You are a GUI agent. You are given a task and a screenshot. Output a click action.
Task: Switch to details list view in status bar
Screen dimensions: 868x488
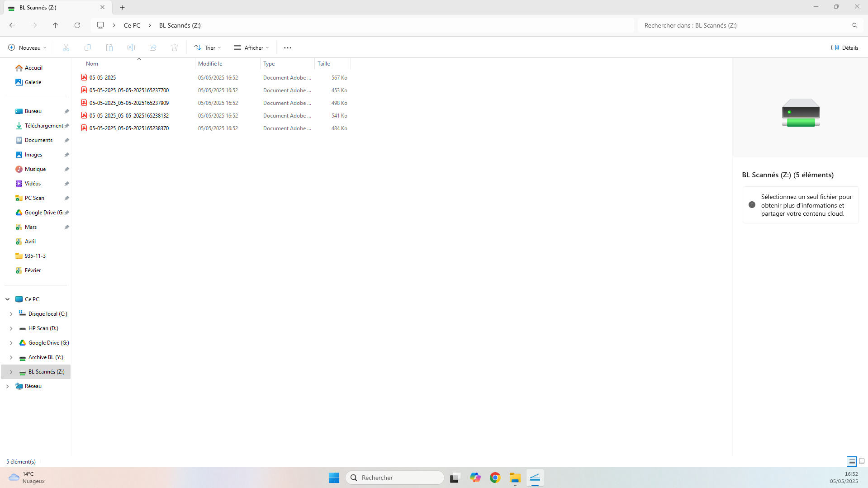pyautogui.click(x=852, y=461)
